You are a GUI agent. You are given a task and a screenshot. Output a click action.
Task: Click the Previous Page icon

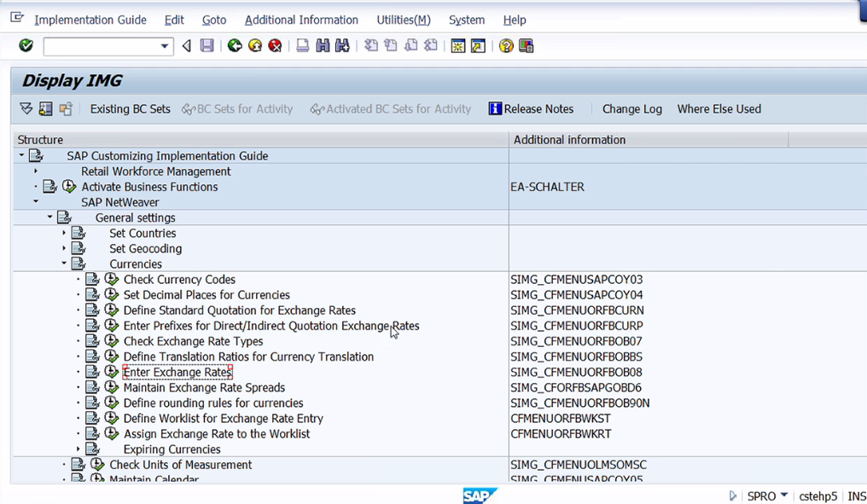[x=391, y=45]
